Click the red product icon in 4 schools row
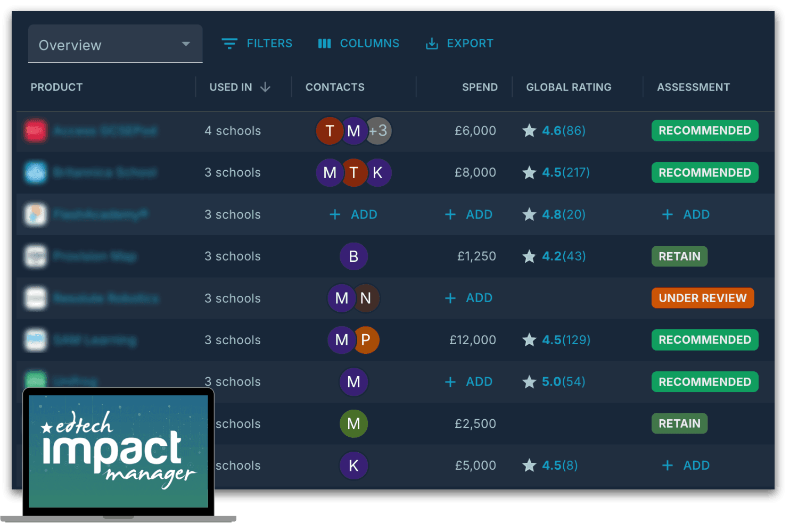The width and height of the screenshot is (798, 532). point(36,131)
